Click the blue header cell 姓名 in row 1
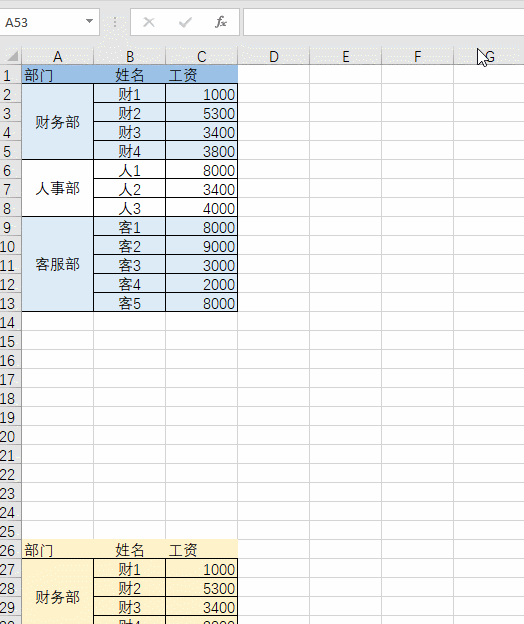This screenshot has width=524, height=624. click(x=130, y=74)
